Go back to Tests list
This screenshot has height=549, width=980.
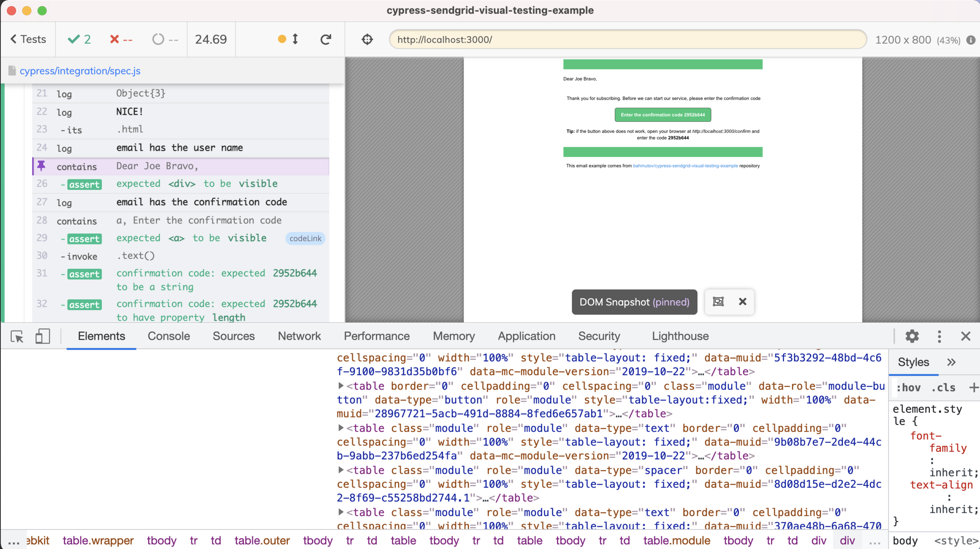(x=28, y=39)
